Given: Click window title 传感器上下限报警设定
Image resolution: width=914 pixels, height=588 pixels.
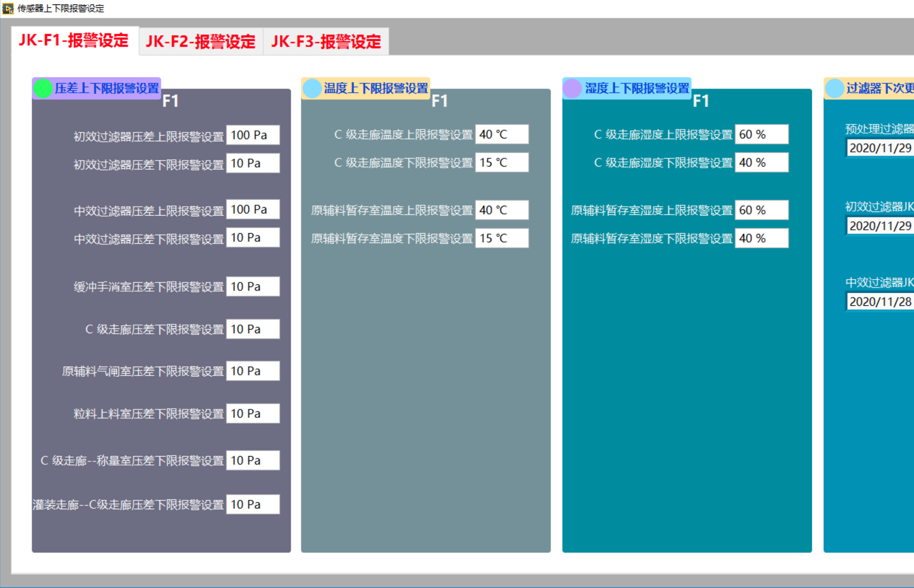Looking at the screenshot, I should pyautogui.click(x=61, y=9).
